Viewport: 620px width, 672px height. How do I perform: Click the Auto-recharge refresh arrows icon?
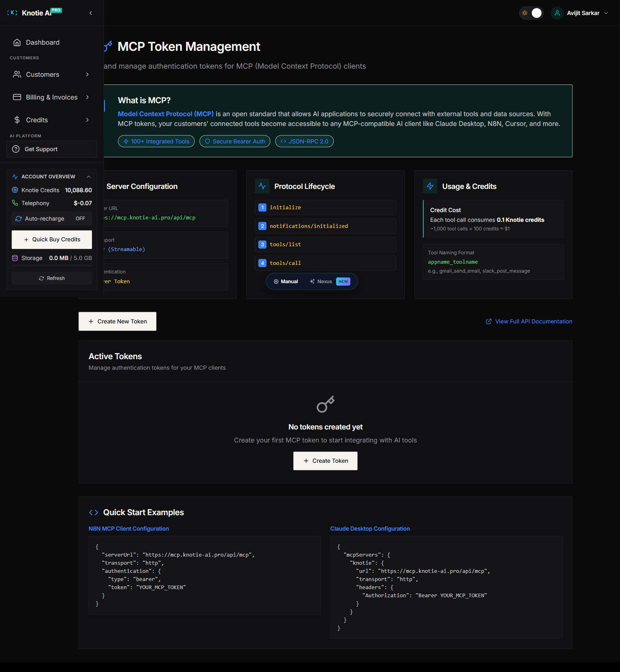pos(19,219)
